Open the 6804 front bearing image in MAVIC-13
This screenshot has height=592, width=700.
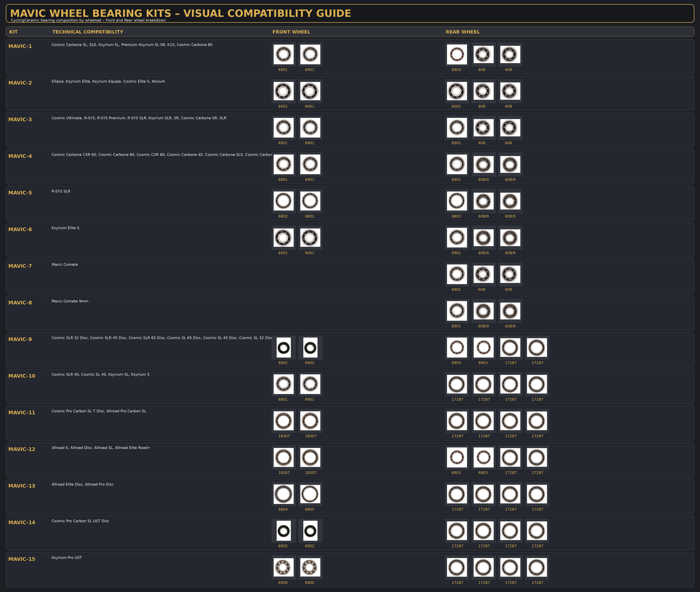283,494
